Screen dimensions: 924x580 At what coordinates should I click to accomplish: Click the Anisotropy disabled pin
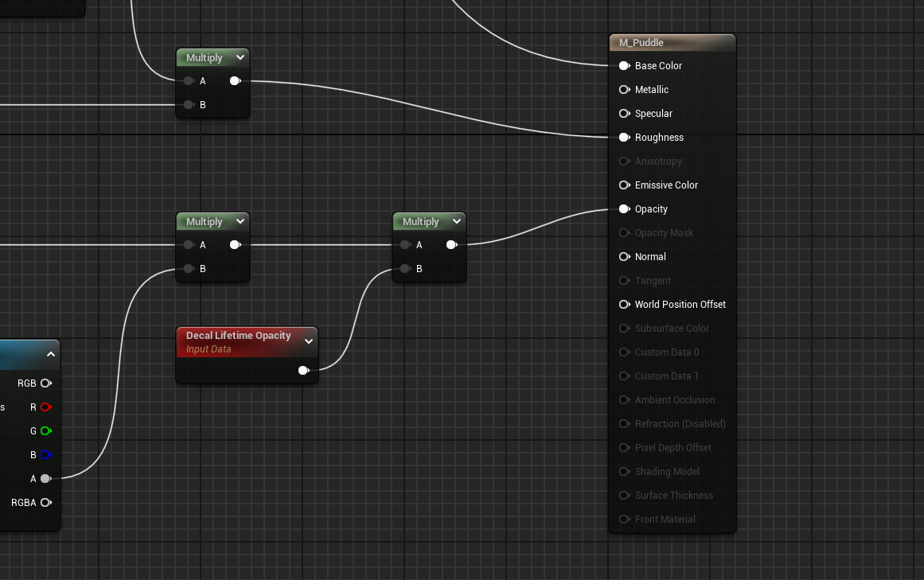[x=625, y=162]
